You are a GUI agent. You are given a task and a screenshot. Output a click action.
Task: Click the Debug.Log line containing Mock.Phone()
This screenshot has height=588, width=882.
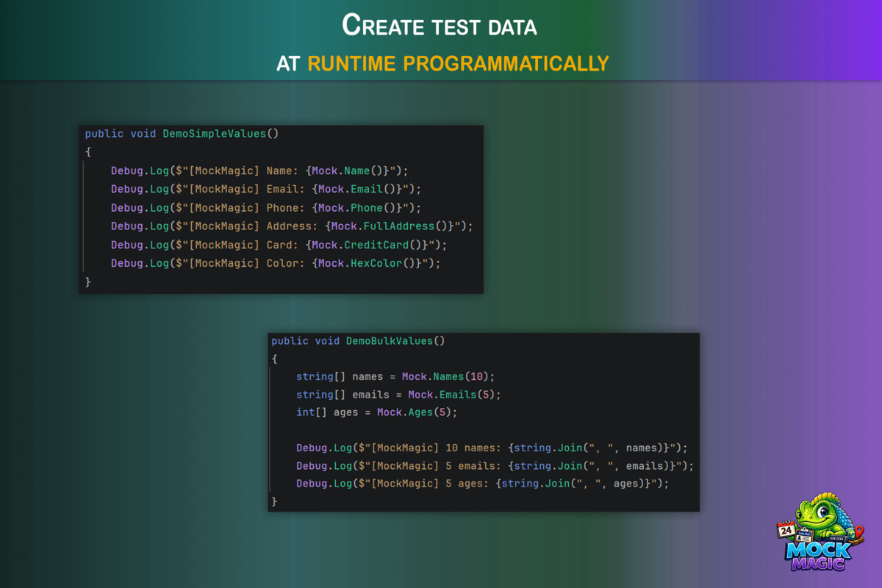pyautogui.click(x=266, y=208)
